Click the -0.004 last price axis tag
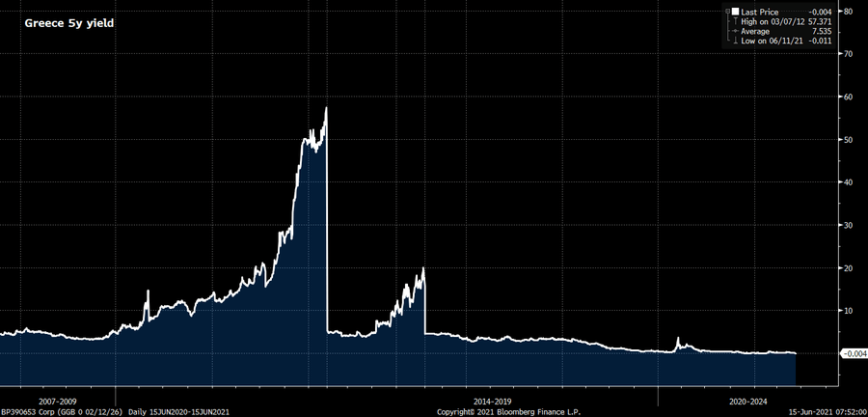 [854, 353]
